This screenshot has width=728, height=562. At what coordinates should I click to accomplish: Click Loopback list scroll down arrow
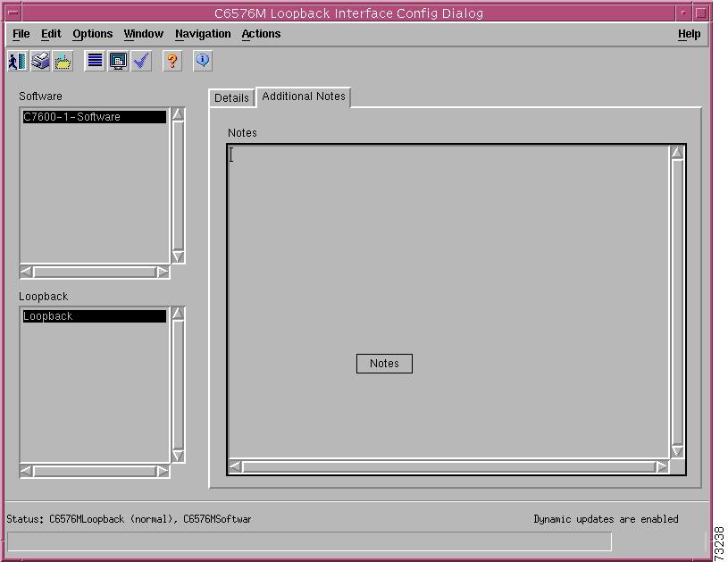pyautogui.click(x=179, y=456)
